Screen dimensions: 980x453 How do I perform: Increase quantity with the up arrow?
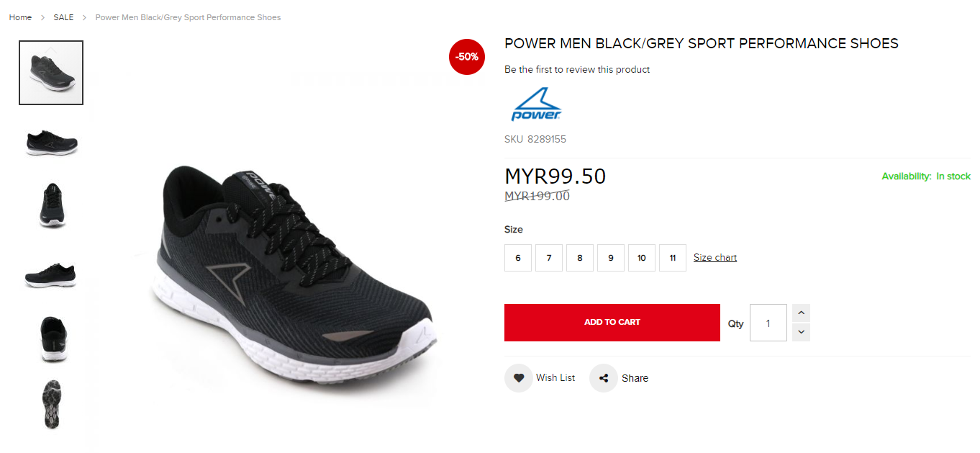click(x=802, y=313)
